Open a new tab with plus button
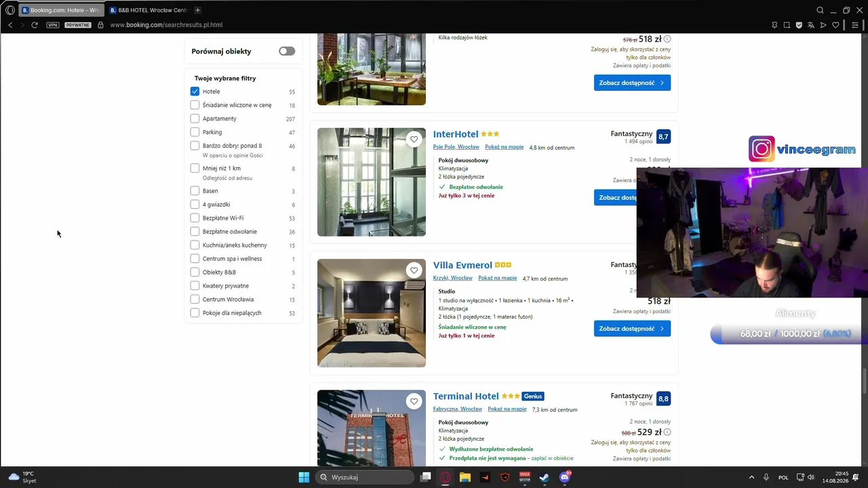Screen dimensions: 868x488 click(197, 10)
